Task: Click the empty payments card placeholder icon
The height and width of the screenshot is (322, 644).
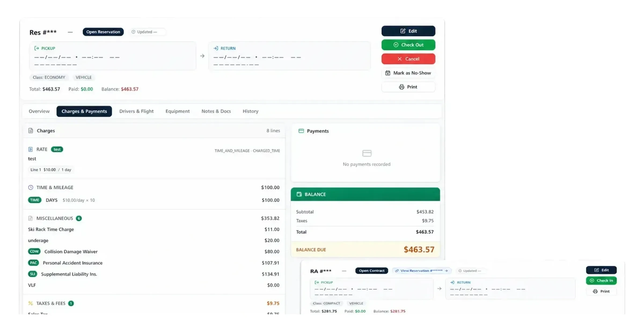Action: [367, 153]
